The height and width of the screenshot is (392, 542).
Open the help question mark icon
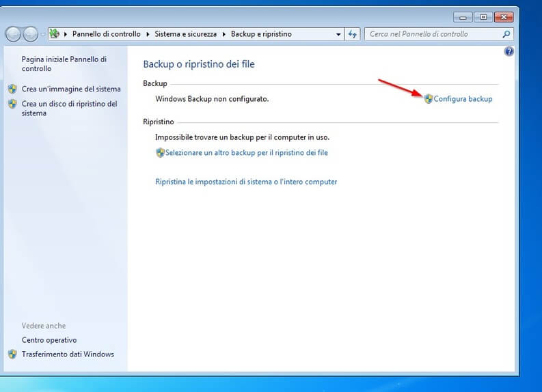pyautogui.click(x=509, y=52)
